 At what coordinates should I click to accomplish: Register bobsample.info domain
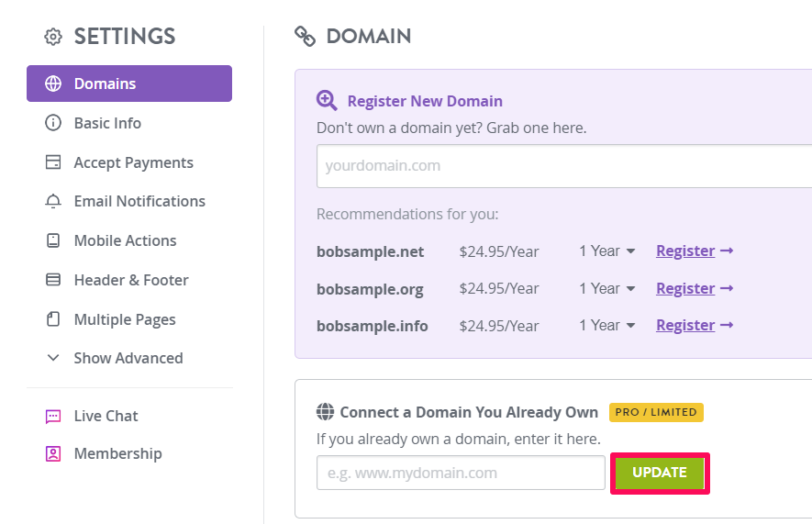(x=695, y=325)
